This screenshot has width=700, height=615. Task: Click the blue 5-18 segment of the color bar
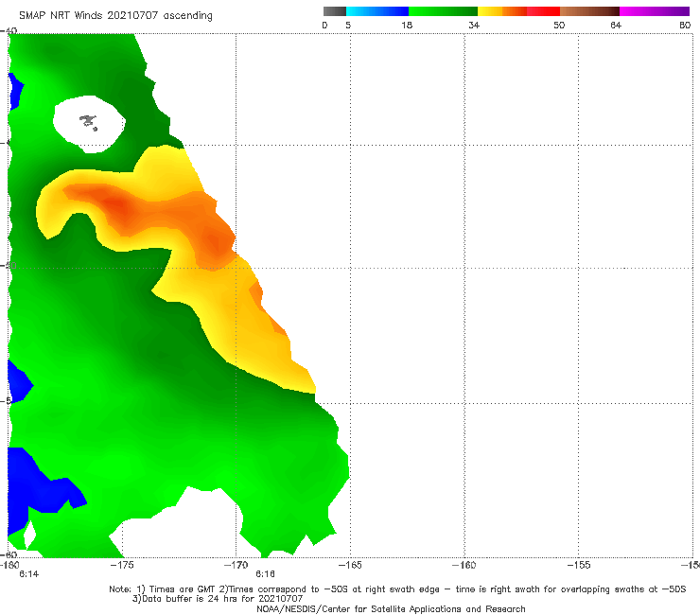pos(377,11)
